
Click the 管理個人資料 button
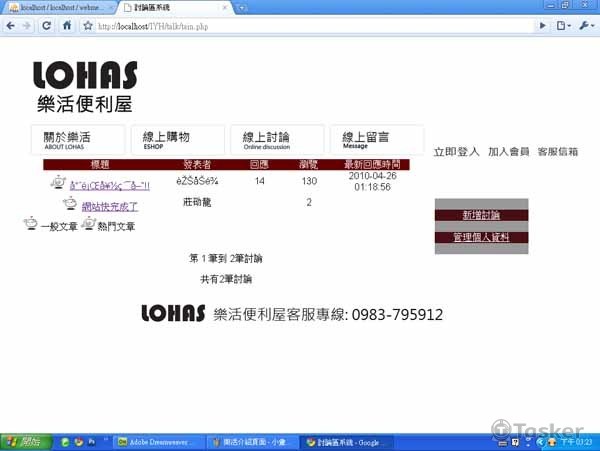tap(482, 237)
